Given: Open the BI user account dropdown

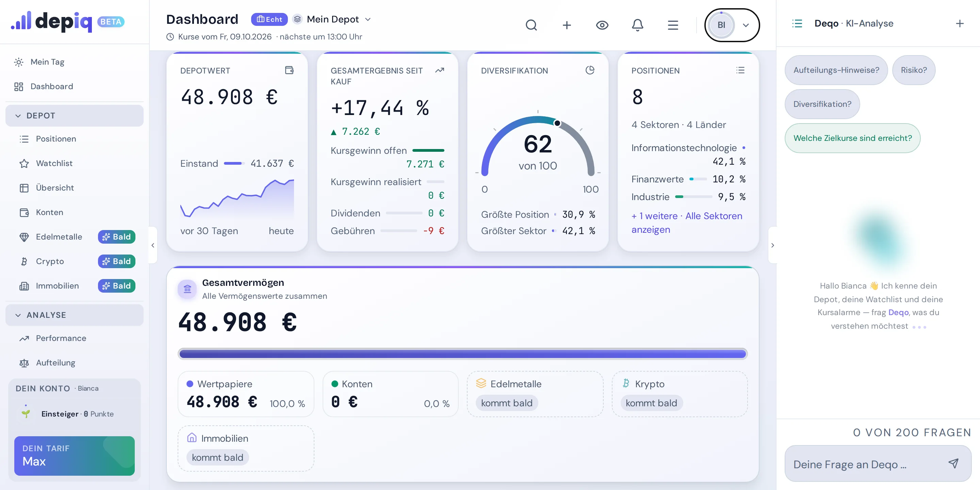Looking at the screenshot, I should [732, 25].
